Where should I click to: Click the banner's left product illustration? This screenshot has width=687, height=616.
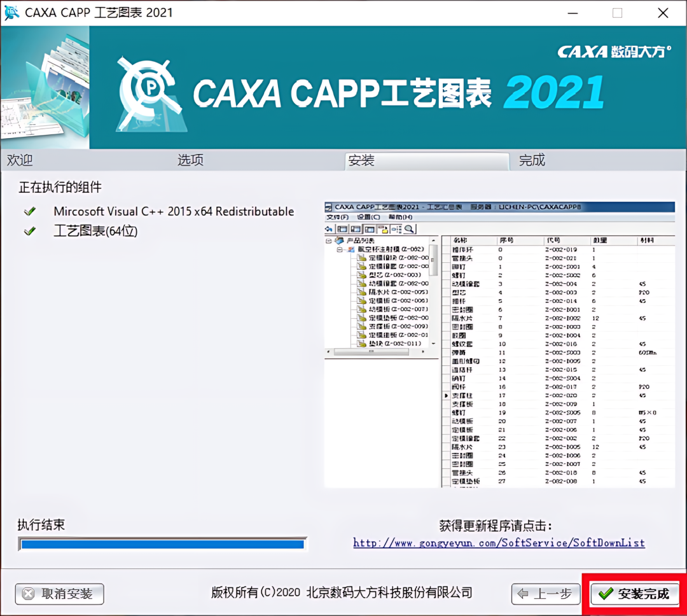[45, 87]
